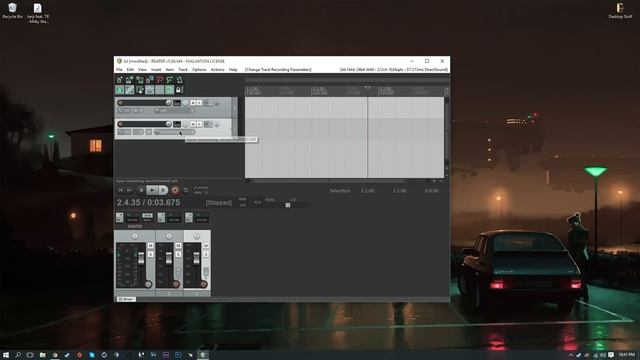Open the Track menu

pyautogui.click(x=183, y=70)
